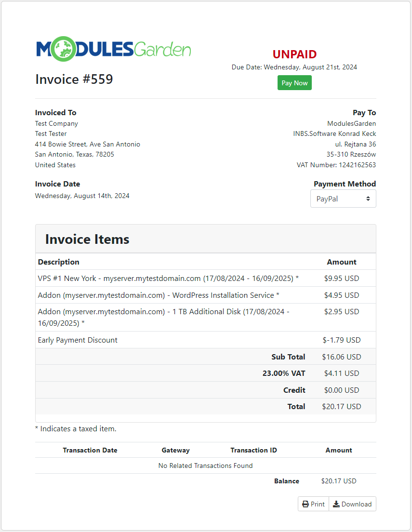Click the Sub Total label

coord(288,357)
